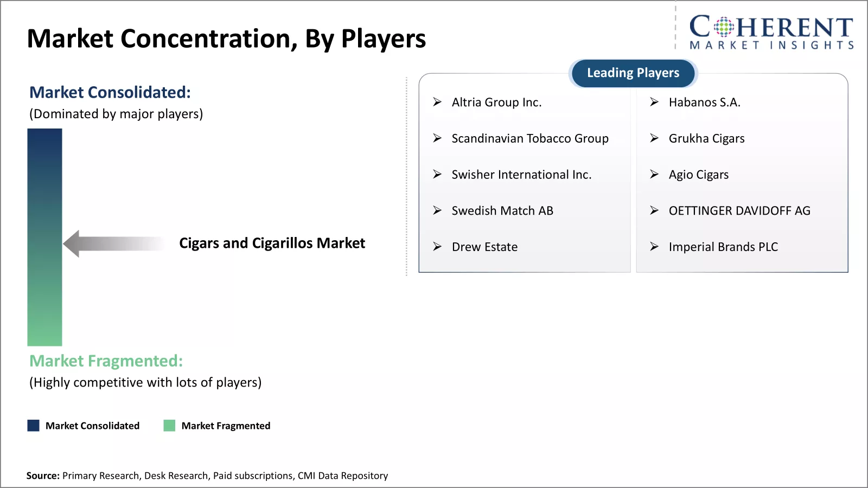Click the gray arrow pointing at the gradient bar
This screenshot has width=868, height=488.
(114, 243)
